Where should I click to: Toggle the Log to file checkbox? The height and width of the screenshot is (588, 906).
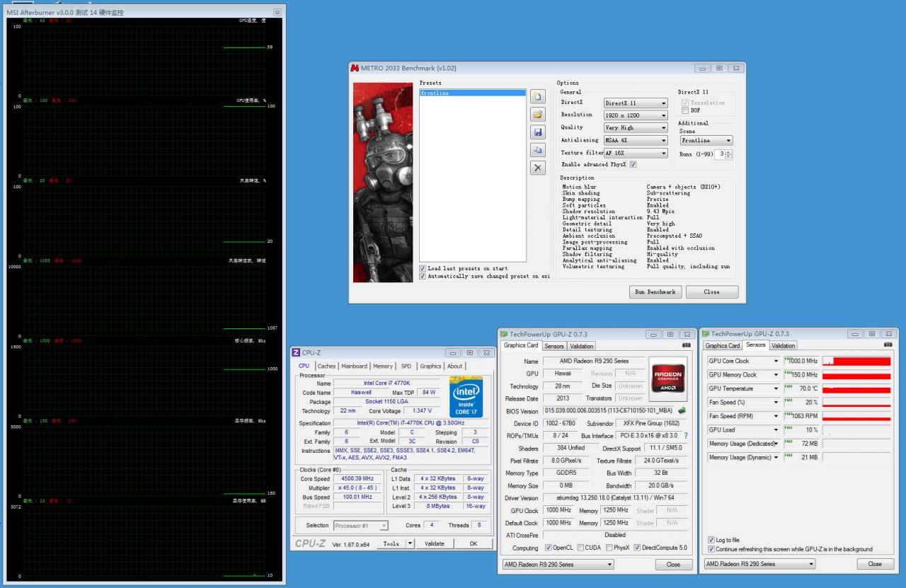coord(711,540)
